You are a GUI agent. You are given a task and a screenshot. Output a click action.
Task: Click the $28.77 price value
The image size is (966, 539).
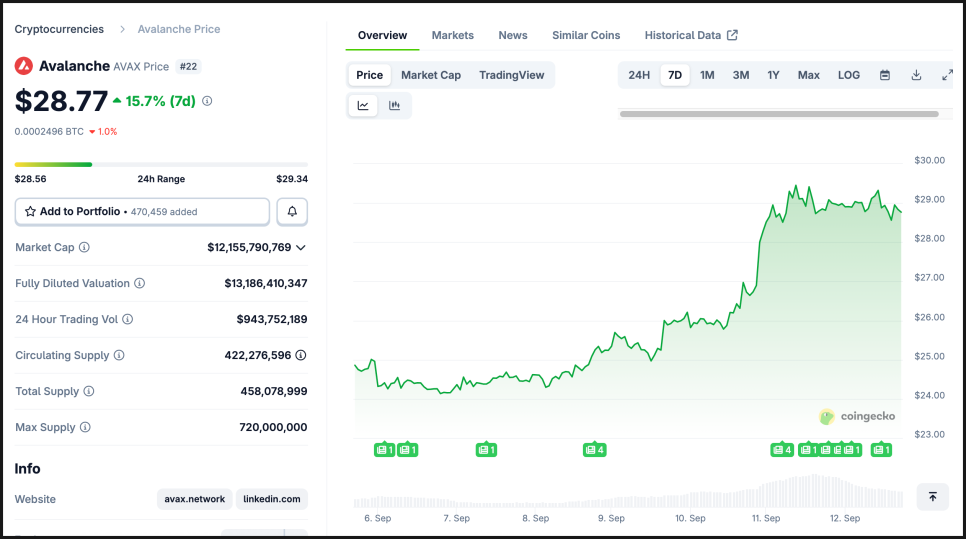pos(61,101)
